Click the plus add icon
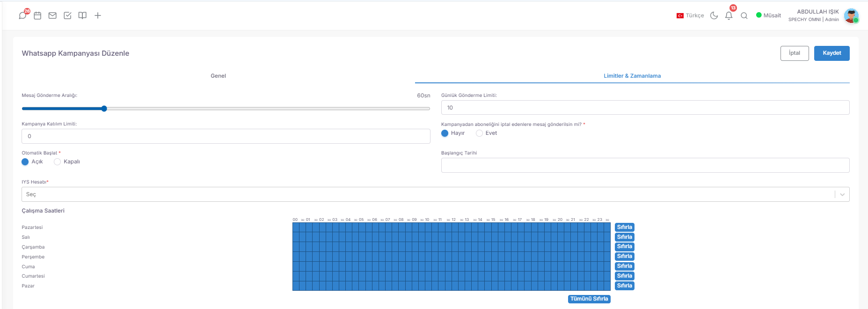The height and width of the screenshot is (309, 868). pyautogui.click(x=98, y=15)
